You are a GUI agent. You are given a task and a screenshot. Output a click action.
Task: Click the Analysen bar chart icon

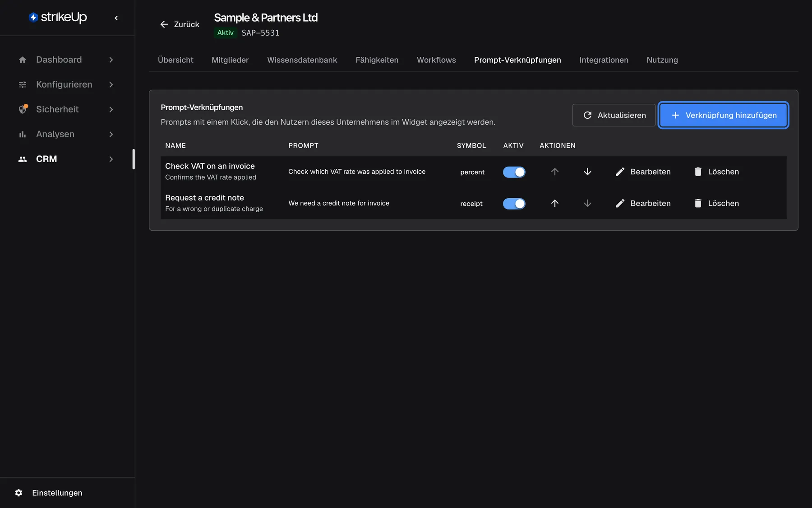23,134
